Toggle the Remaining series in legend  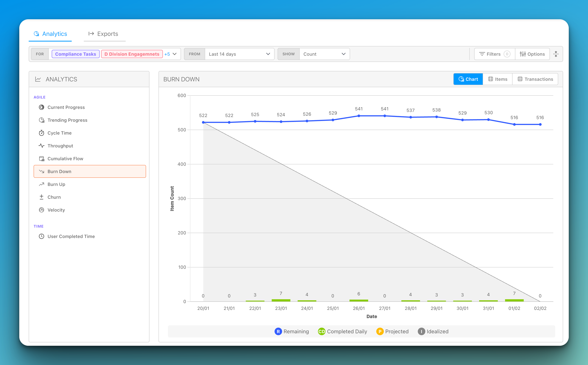coord(292,331)
